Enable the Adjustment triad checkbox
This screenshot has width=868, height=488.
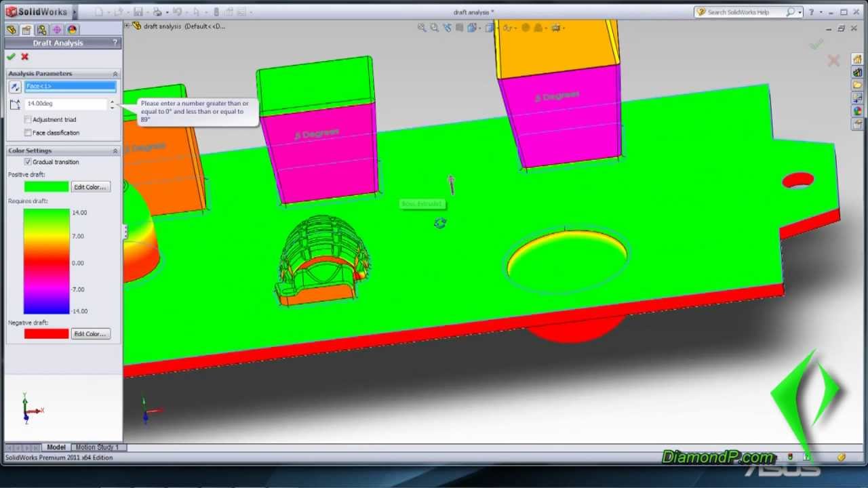point(28,120)
